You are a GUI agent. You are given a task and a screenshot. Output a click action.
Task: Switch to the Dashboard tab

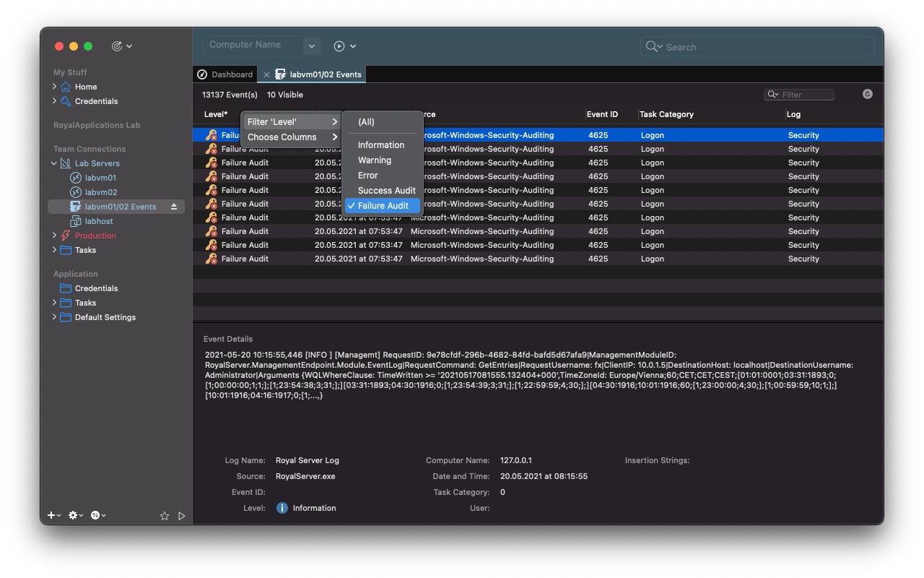[x=225, y=74]
